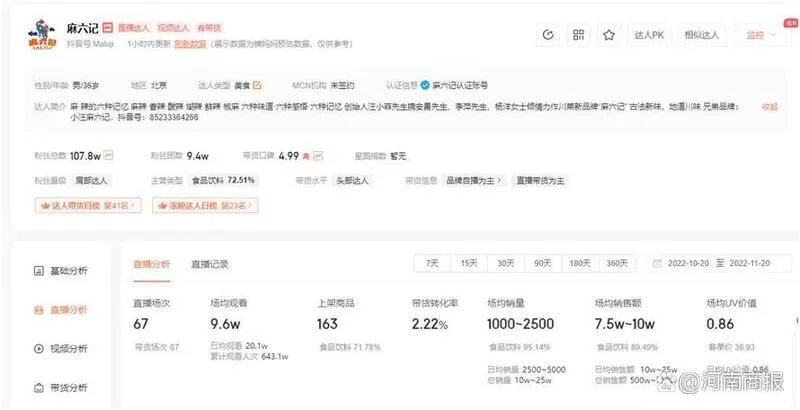Click the 7.5w~10w 场均销售额 value

(624, 324)
